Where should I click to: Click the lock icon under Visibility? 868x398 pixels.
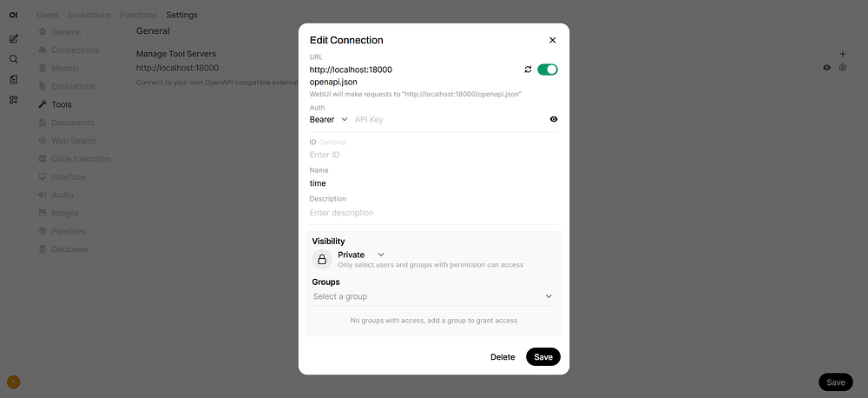[x=322, y=260]
